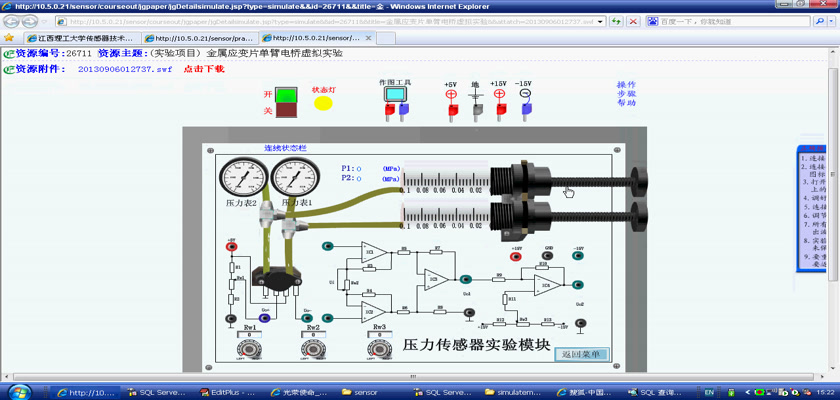Screen dimensions: 840x400
Task: Click the lower syringe screw handle knob
Action: pos(639,217)
